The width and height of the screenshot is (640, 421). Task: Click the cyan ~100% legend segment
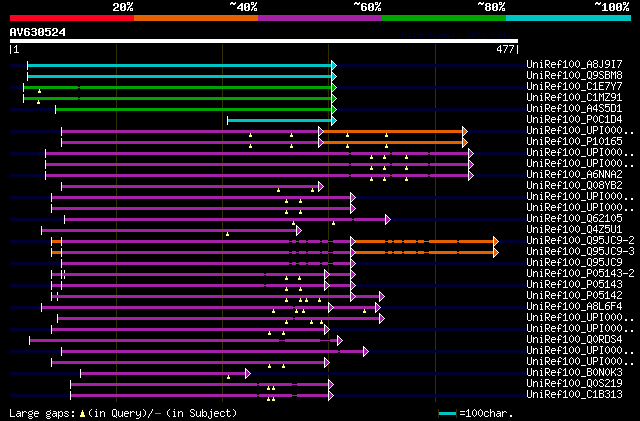(569, 18)
